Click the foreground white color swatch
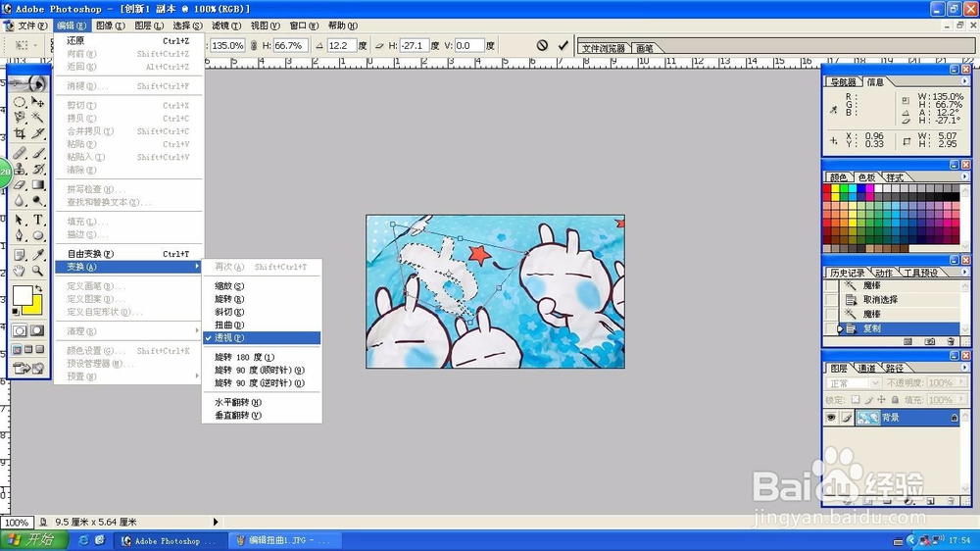Image resolution: width=980 pixels, height=551 pixels. (22, 294)
